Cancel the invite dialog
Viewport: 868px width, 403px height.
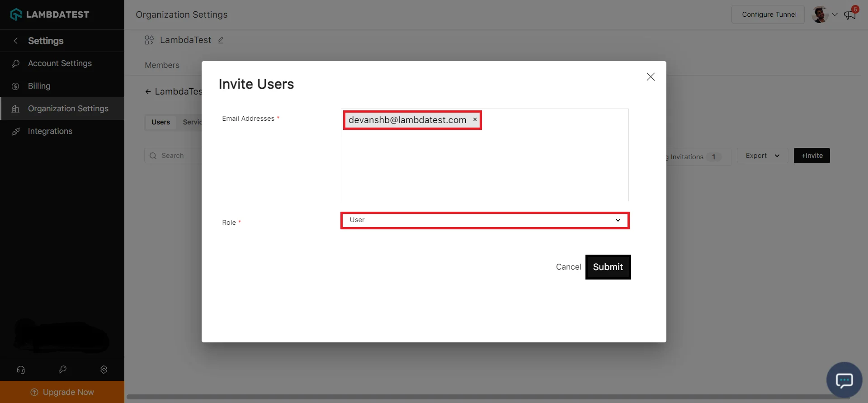tap(568, 267)
